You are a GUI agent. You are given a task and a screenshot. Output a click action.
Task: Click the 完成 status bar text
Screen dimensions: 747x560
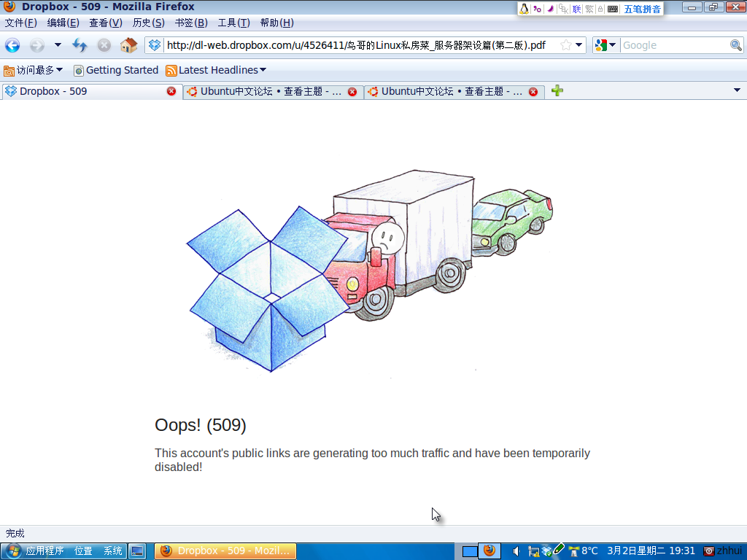pos(15,533)
